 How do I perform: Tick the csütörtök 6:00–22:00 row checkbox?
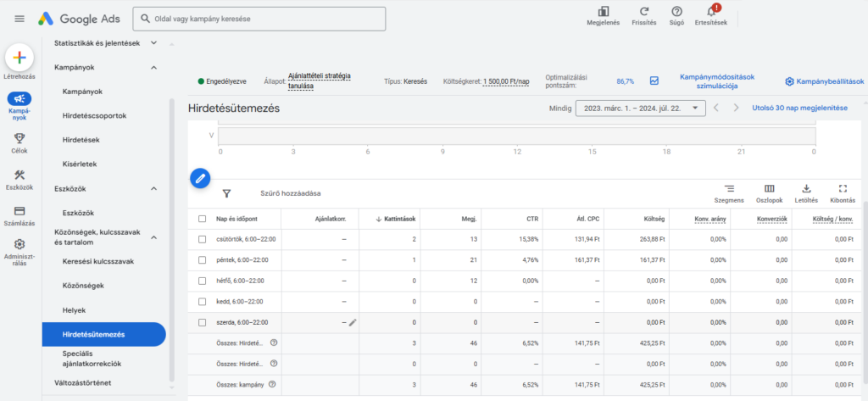click(202, 239)
